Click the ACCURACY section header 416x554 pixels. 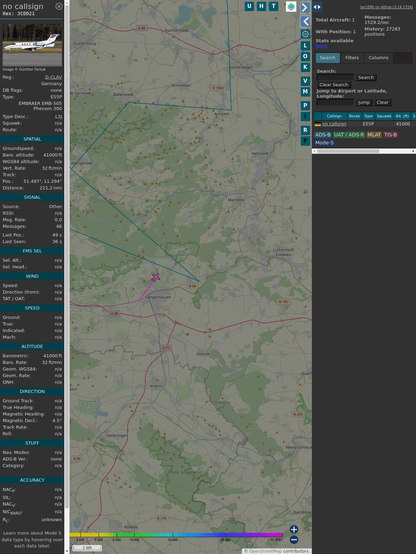(x=32, y=480)
